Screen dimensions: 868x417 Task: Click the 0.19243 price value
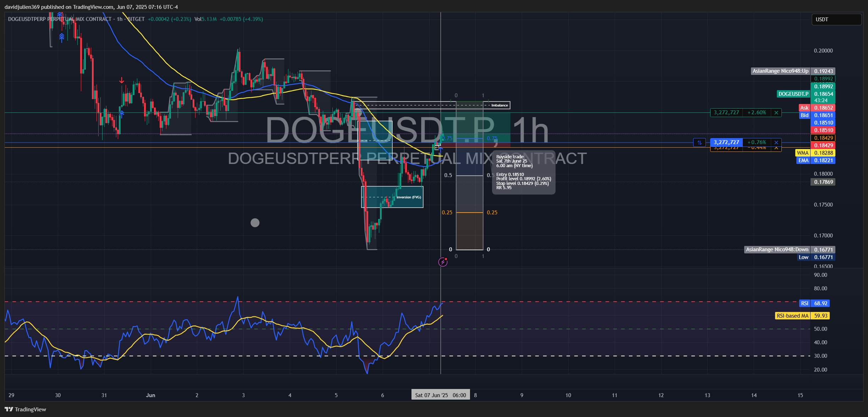[823, 71]
